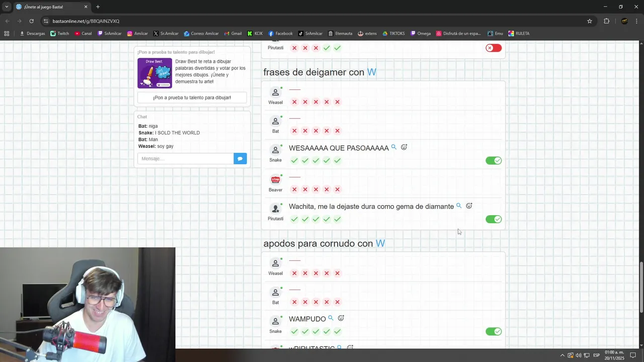Screen dimensions: 644x362
Task: Click search icon beside WAMPUDO
Action: [331, 318]
